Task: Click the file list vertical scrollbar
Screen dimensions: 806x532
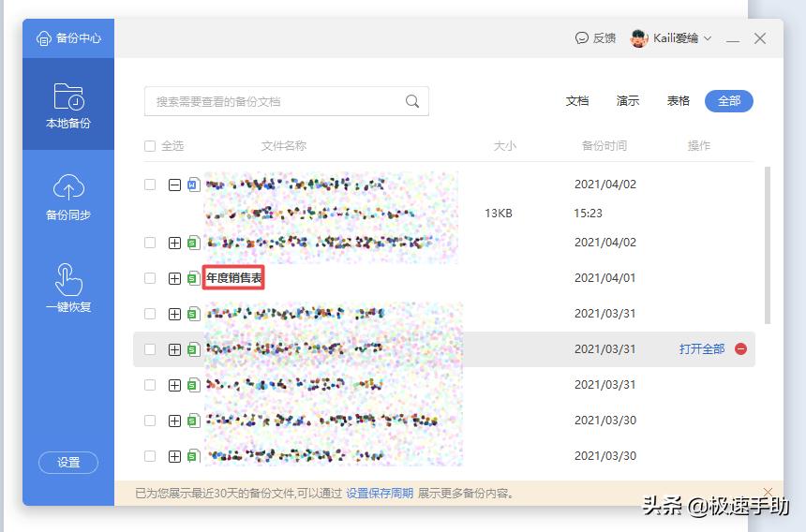Action: click(768, 245)
